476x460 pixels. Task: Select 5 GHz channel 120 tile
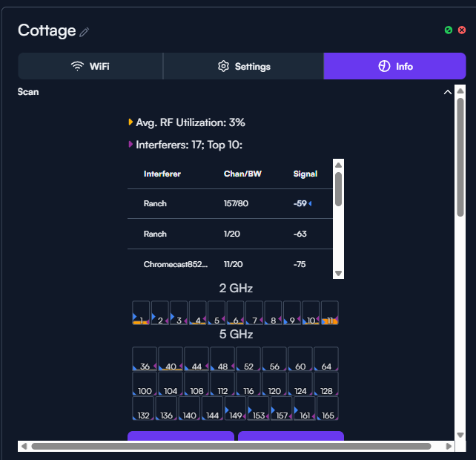point(274,384)
